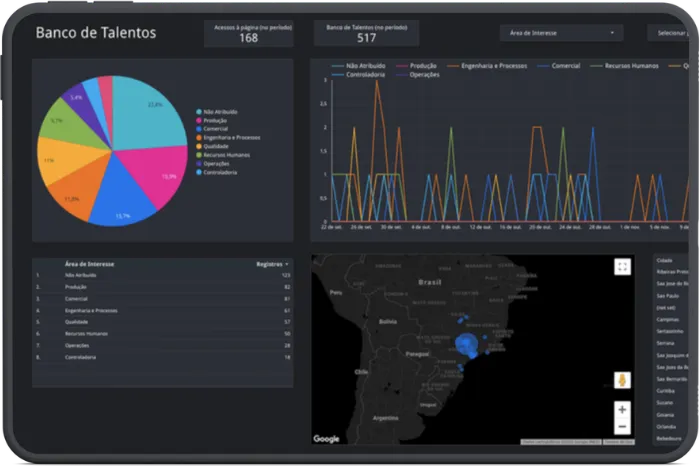Toggle Produção series in line chart legend
Viewport: 700px width, 466px height.
click(x=416, y=66)
